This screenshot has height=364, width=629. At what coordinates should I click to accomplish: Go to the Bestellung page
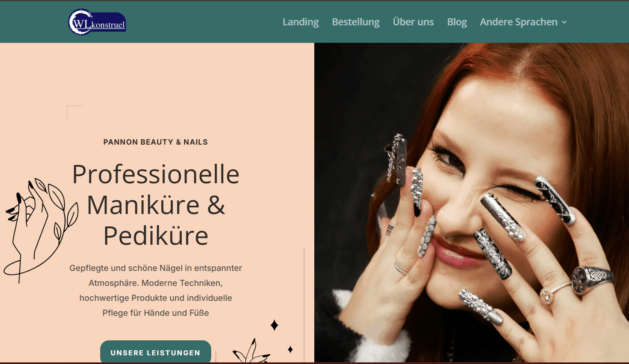click(355, 22)
